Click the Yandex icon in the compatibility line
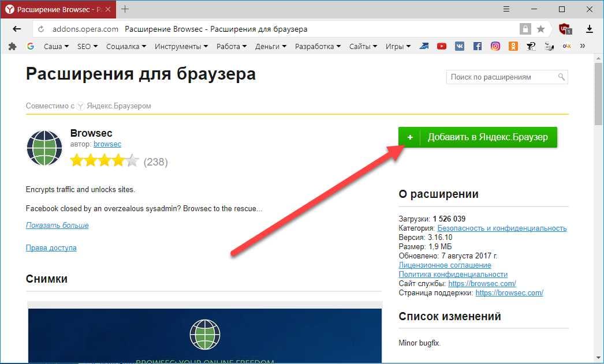604x364 pixels. (80, 106)
